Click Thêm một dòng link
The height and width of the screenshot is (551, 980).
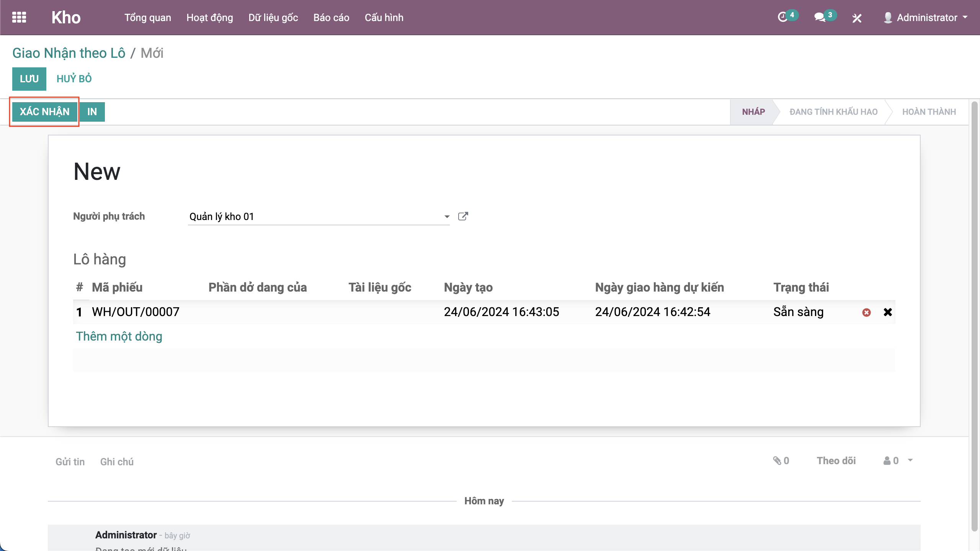(x=119, y=336)
